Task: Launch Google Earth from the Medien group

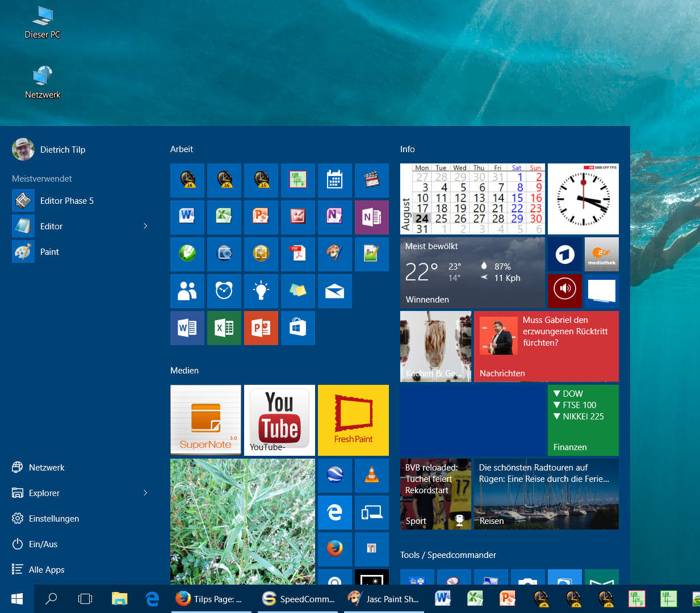Action: 334,475
